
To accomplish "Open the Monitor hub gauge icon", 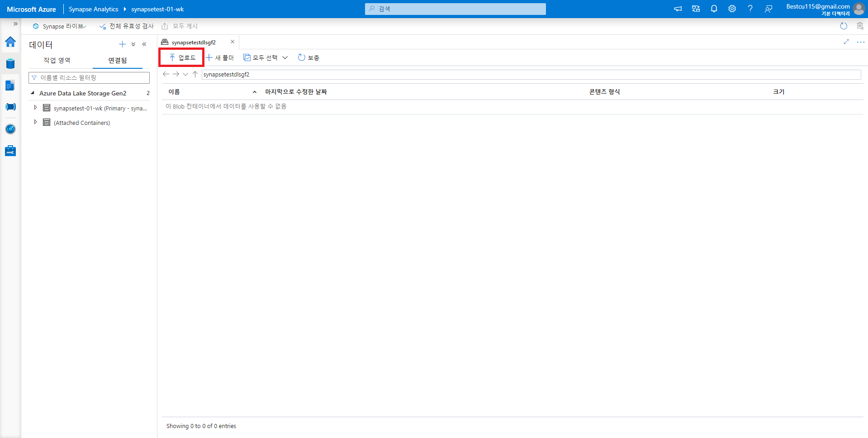I will pyautogui.click(x=10, y=129).
